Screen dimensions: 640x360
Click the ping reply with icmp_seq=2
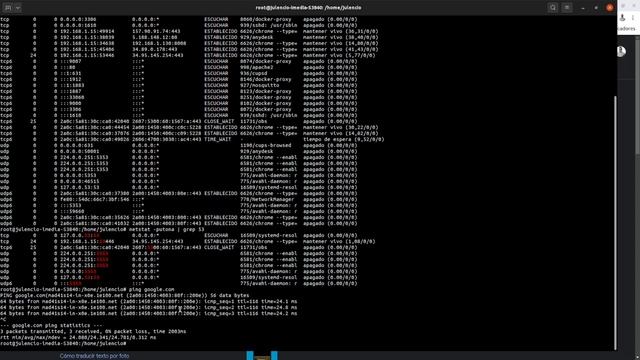pyautogui.click(x=149, y=307)
